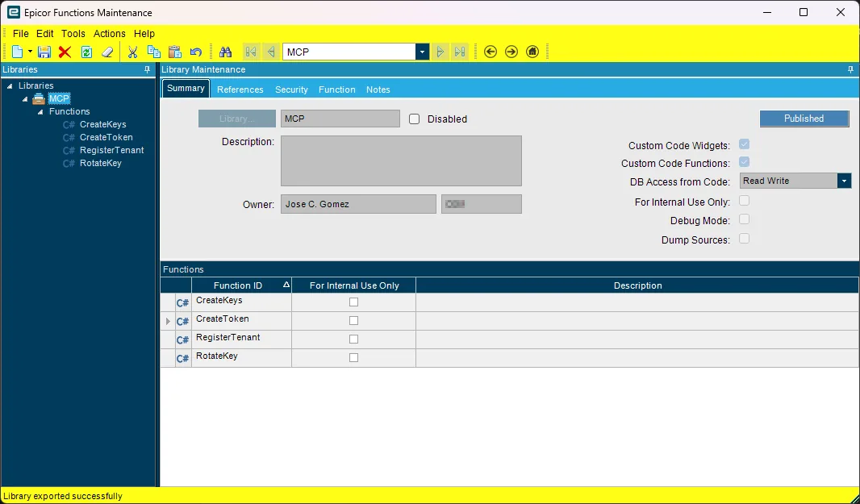Click the Description column header
The height and width of the screenshot is (504, 860).
637,285
